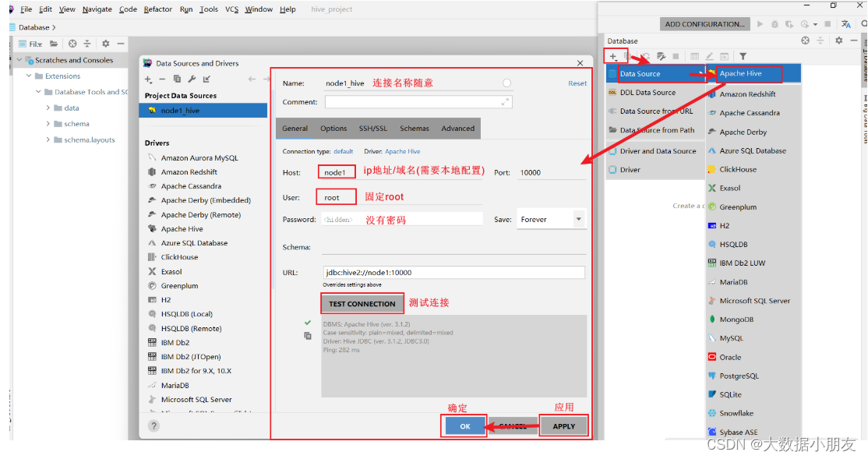868x459 pixels.
Task: Click the scroll-from-source target icon in Files panel
Action: [72, 44]
